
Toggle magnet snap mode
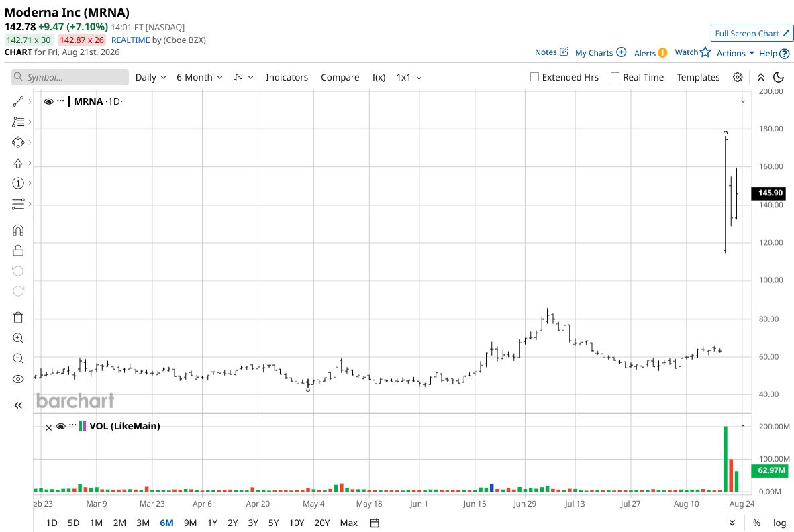pyautogui.click(x=17, y=231)
